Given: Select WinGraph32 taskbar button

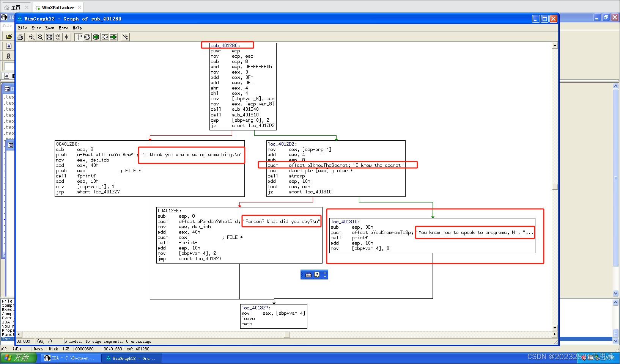Looking at the screenshot, I should pos(132,358).
